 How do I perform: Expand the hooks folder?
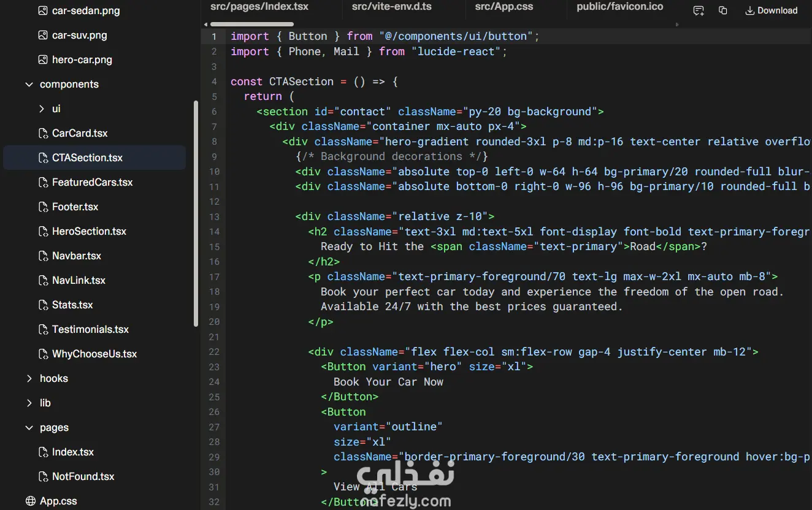[x=29, y=378]
